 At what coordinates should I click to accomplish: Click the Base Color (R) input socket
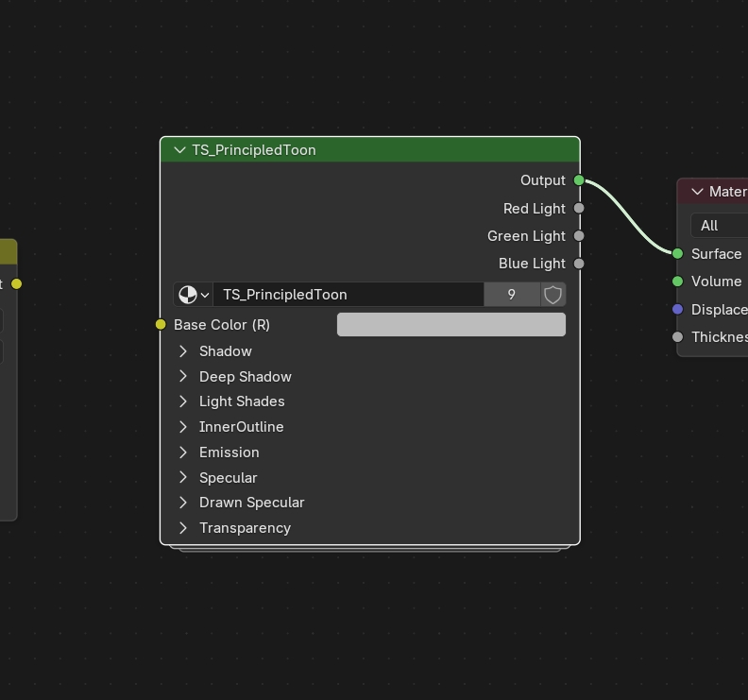[161, 324]
